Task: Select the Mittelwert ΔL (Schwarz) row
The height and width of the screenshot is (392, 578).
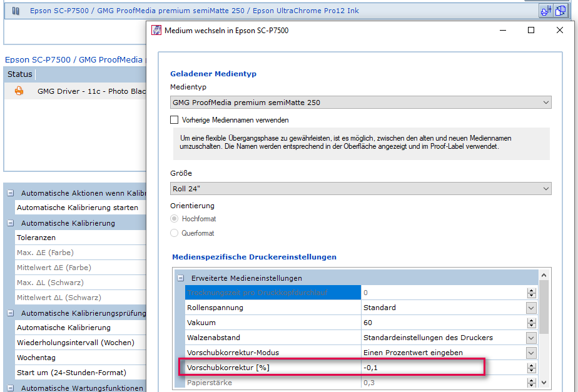Action: [81, 298]
